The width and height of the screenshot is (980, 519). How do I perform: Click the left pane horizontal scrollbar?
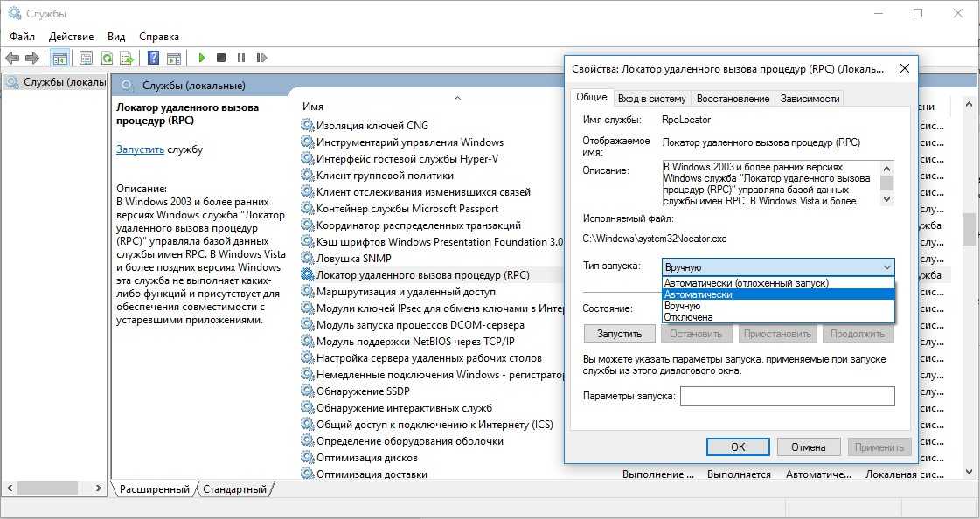[52, 488]
